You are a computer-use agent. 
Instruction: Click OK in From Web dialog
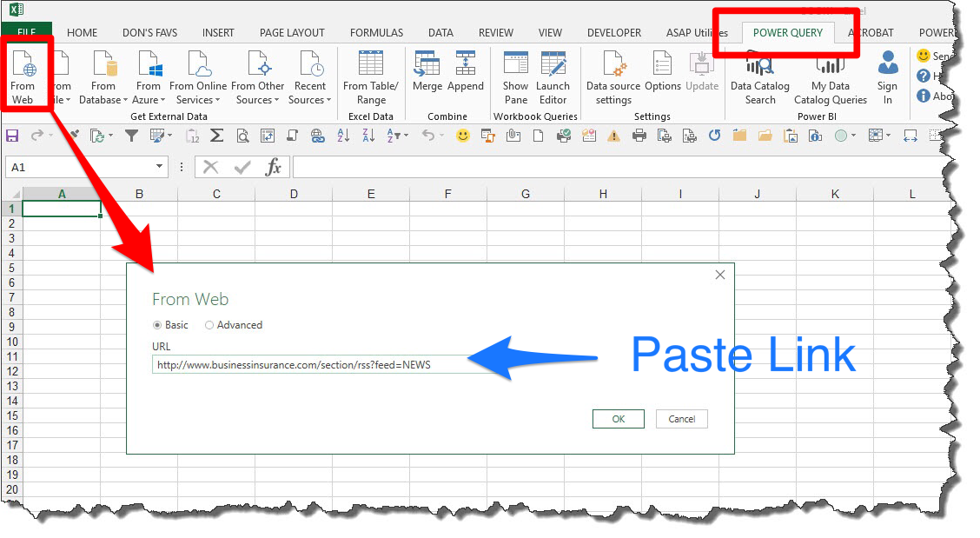click(618, 419)
